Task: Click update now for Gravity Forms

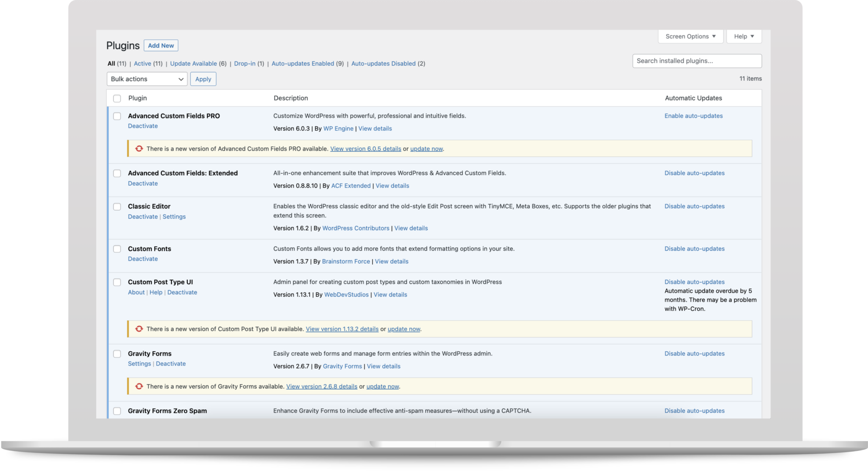Action: click(383, 386)
